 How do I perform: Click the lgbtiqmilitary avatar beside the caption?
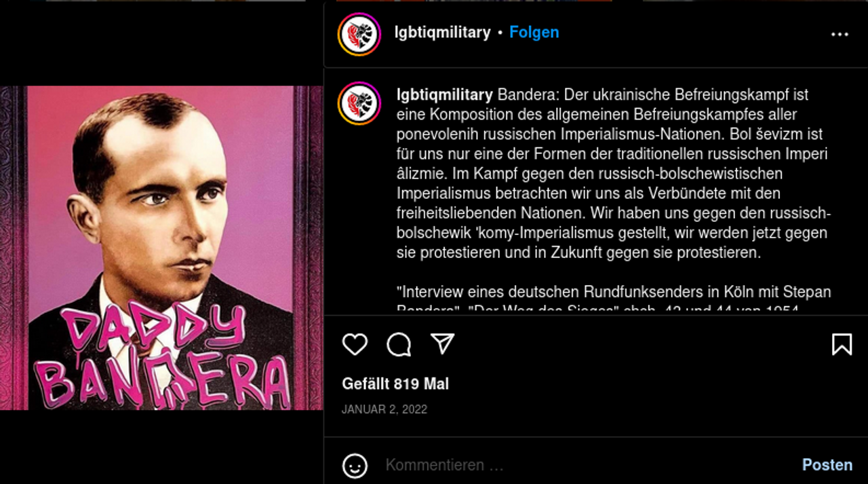[x=359, y=103]
